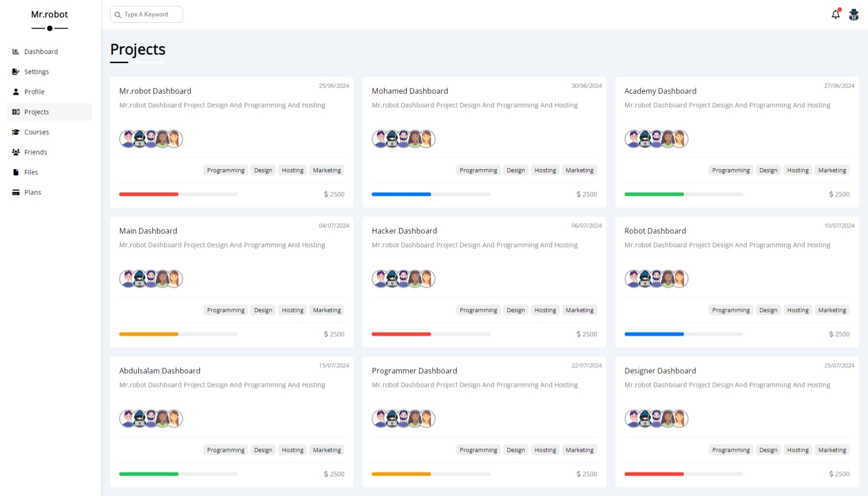Click the Friends group icon
The image size is (868, 496).
click(16, 152)
